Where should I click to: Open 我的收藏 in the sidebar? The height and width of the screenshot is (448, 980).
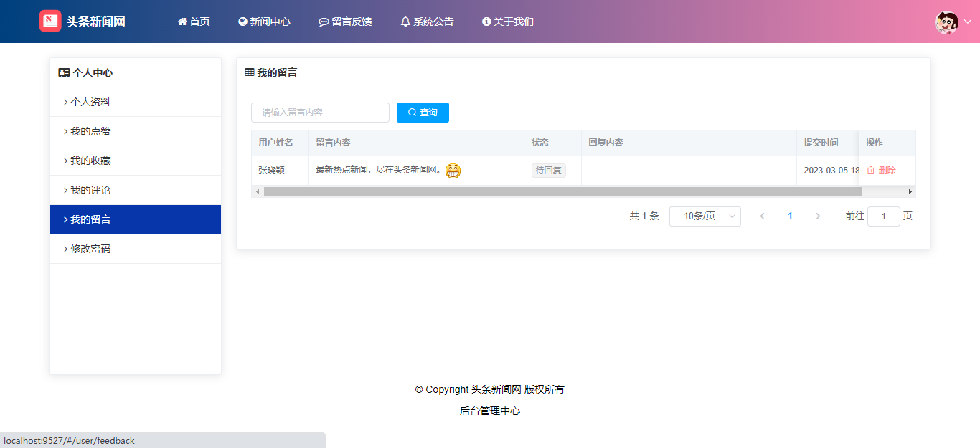tap(90, 161)
